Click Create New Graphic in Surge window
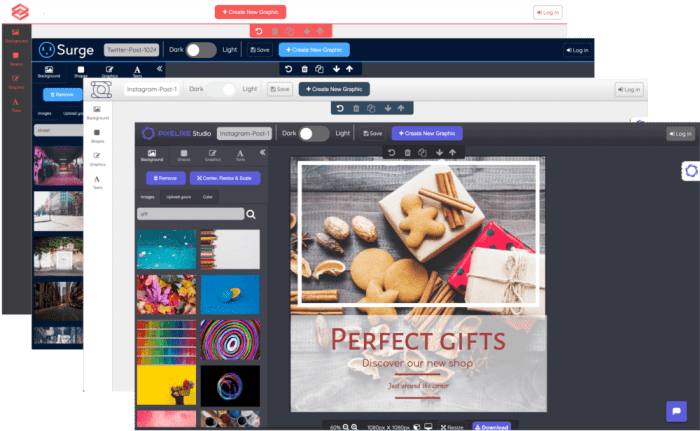Image resolution: width=700 pixels, height=431 pixels. pyautogui.click(x=314, y=50)
